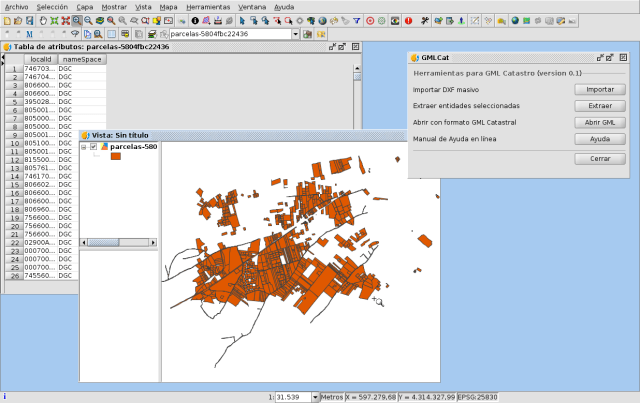
Task: Click the blue globe icon in toolbar
Action: click(514, 20)
